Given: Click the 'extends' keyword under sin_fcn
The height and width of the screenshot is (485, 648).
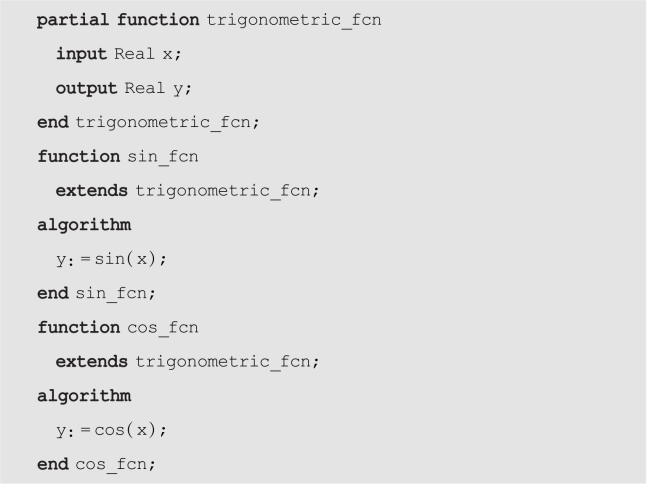Looking at the screenshot, I should click(92, 191).
